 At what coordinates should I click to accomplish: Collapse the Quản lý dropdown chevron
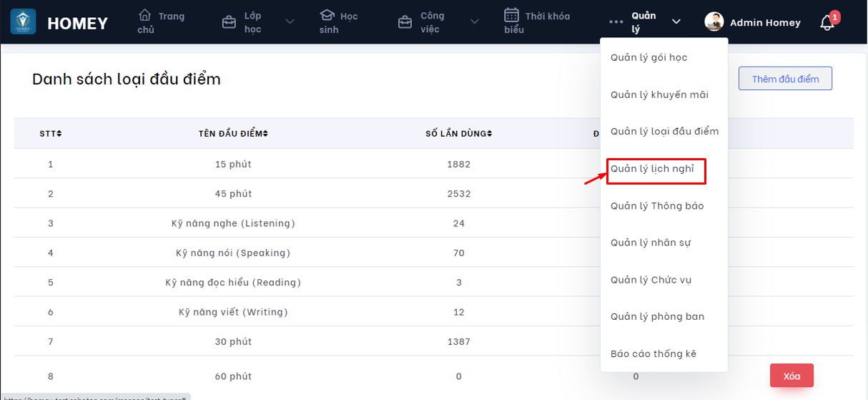pyautogui.click(x=676, y=22)
